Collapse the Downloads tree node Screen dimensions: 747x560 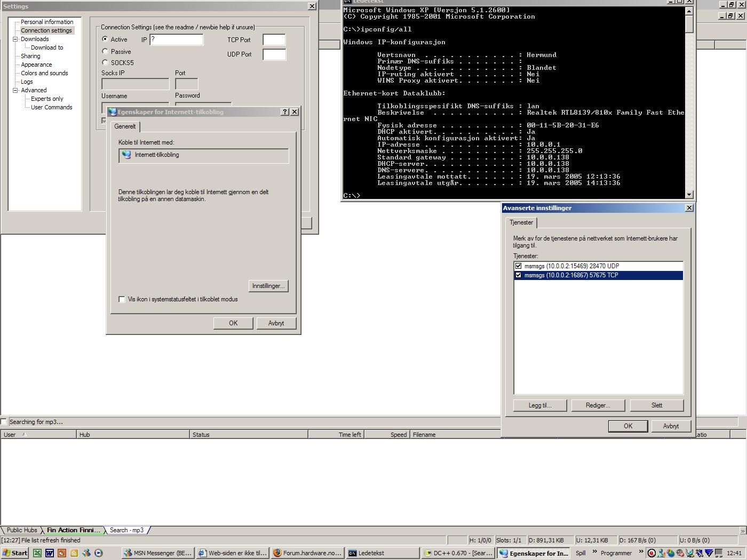pos(15,39)
